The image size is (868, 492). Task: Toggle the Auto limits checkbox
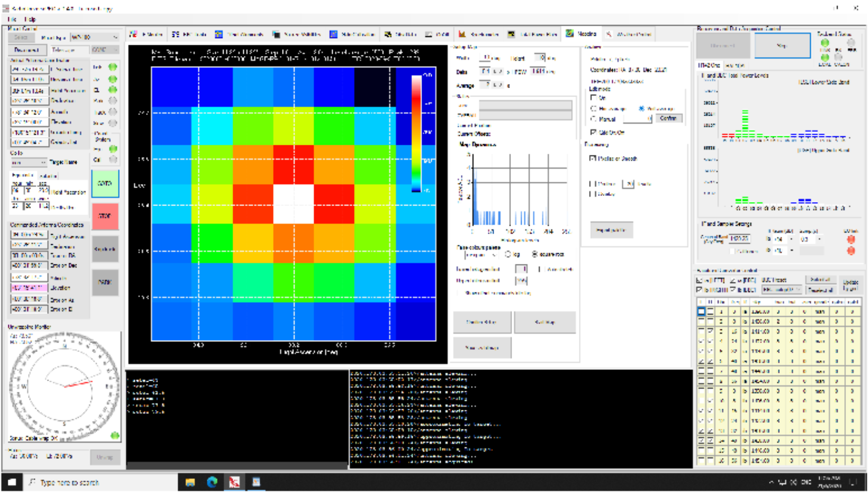[x=542, y=269]
